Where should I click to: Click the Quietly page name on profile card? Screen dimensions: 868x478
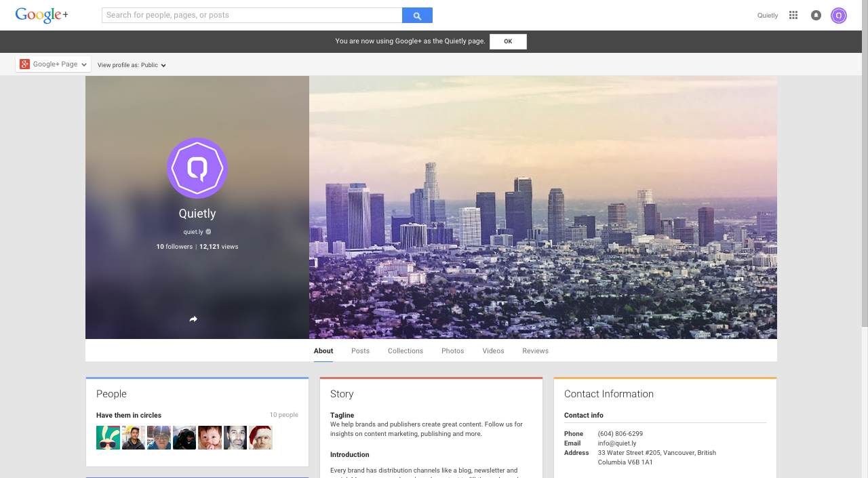tap(197, 214)
